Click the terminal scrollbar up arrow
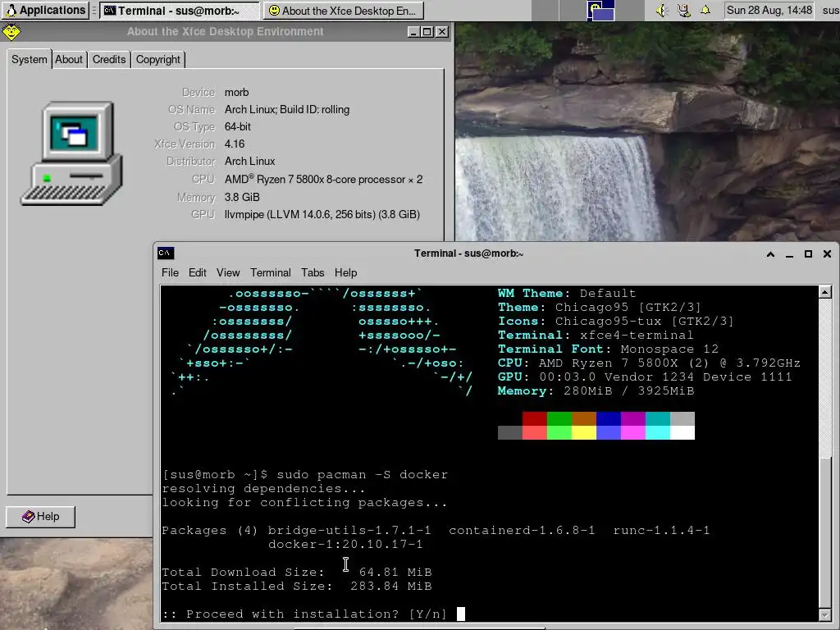840x630 pixels. [825, 292]
